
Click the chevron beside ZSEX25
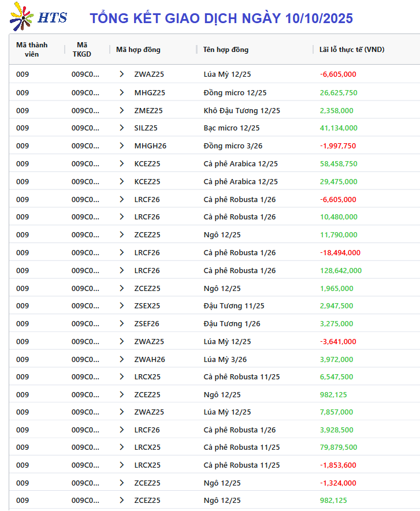pos(121,306)
